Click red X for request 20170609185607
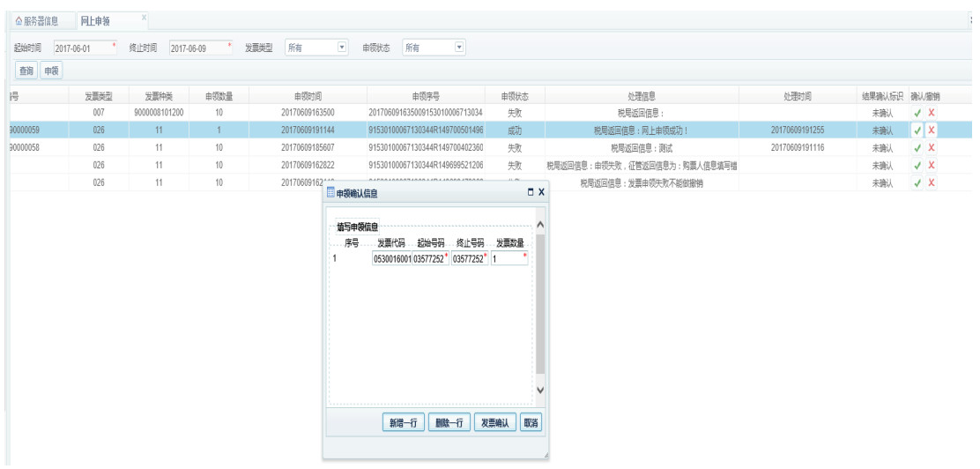Image resolution: width=980 pixels, height=469 pixels. [x=932, y=148]
